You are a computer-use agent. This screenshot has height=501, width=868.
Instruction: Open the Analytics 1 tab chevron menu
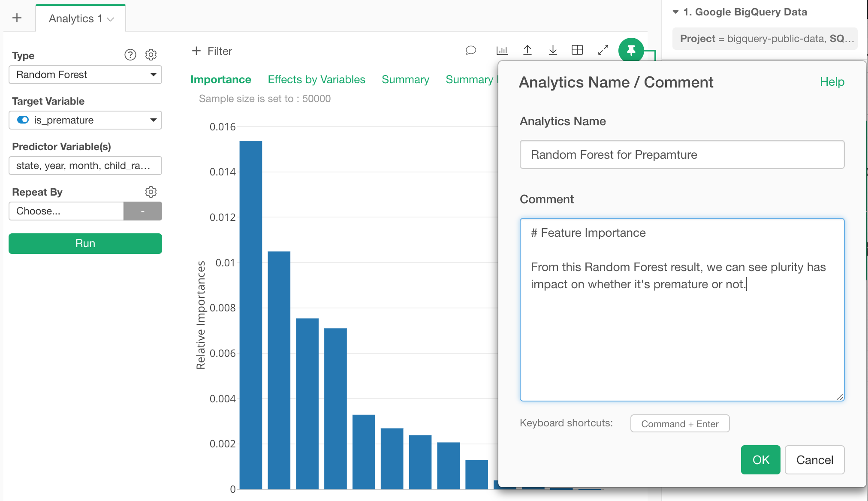[x=111, y=19]
